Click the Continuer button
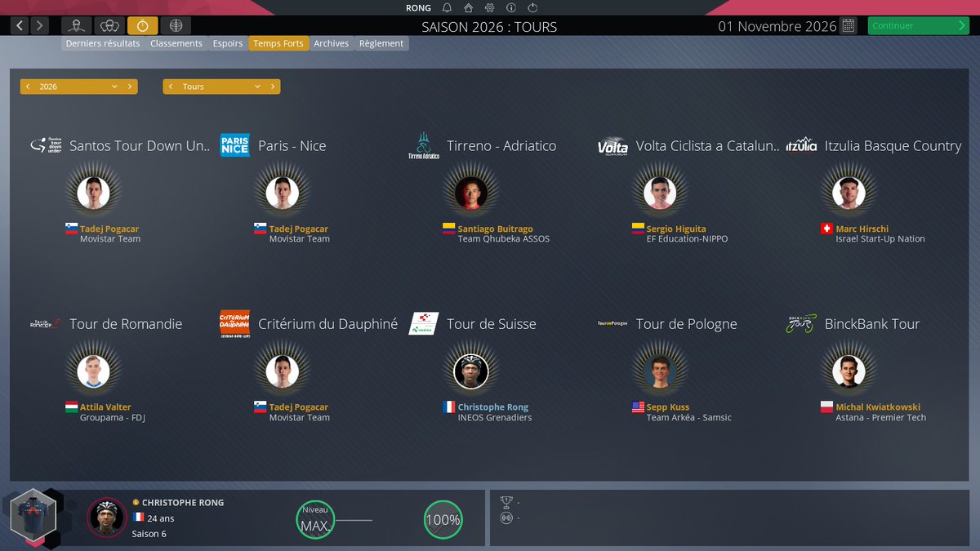Image resolution: width=980 pixels, height=551 pixels. (918, 25)
